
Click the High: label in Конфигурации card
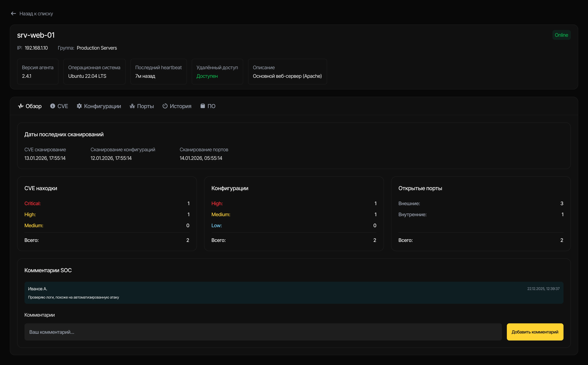click(x=217, y=203)
